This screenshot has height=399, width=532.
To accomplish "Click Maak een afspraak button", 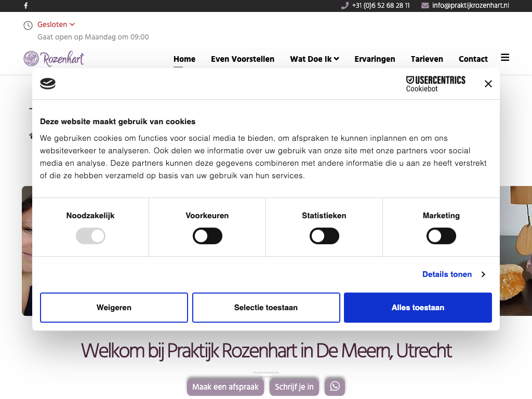I will point(225,387).
